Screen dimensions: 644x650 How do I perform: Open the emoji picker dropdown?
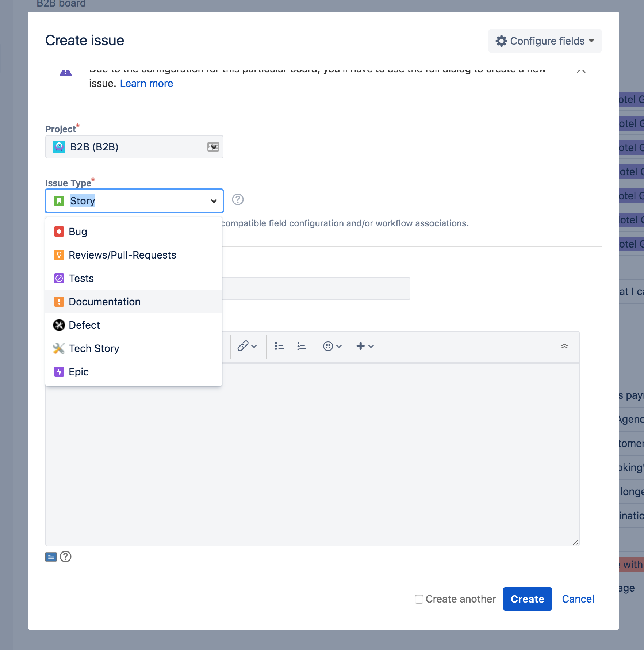point(332,346)
